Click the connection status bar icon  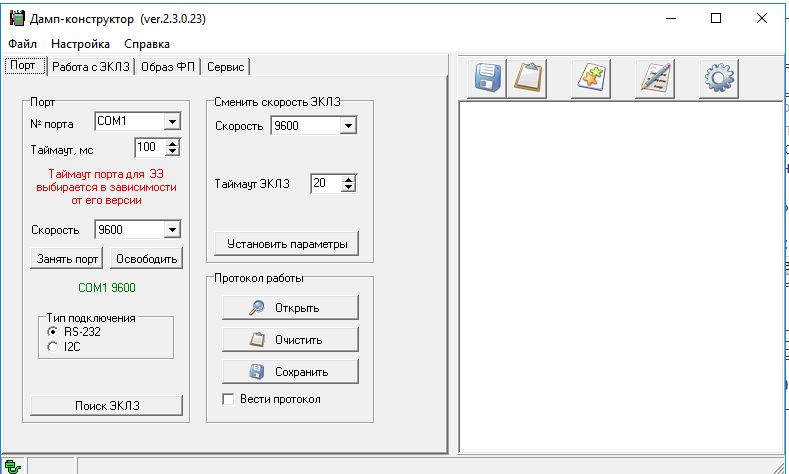pos(12,465)
